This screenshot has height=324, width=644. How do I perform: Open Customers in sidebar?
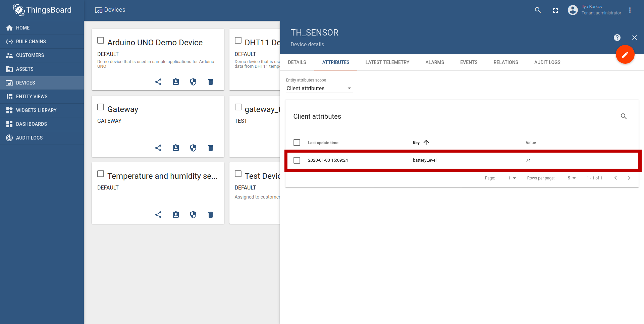42,55
